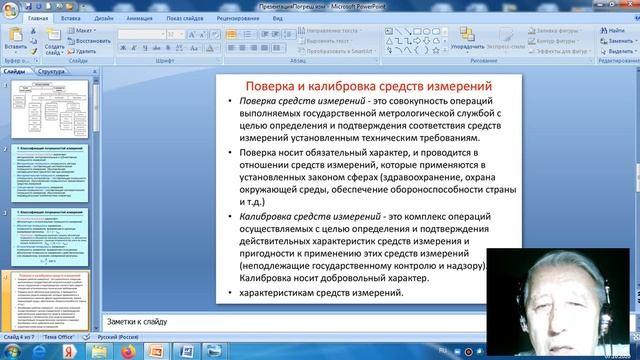
Task: Switch to Word from the taskbar
Action: tap(186, 351)
